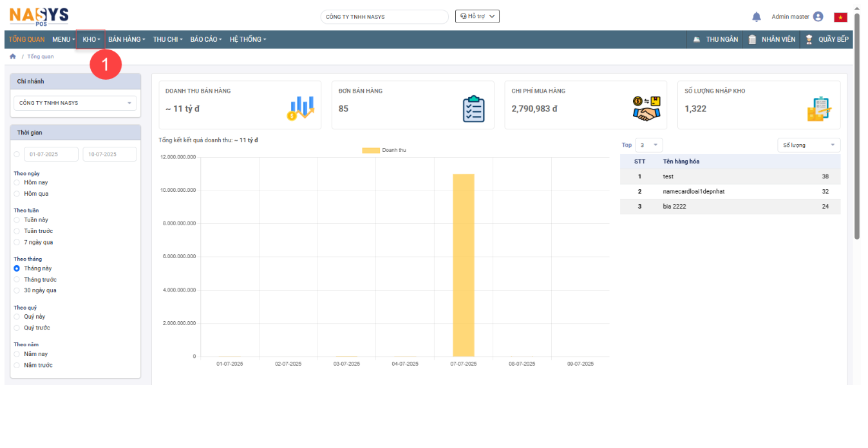Image resolution: width=868 pixels, height=448 pixels.
Task: Open the BÁO CÁO menu
Action: [205, 40]
